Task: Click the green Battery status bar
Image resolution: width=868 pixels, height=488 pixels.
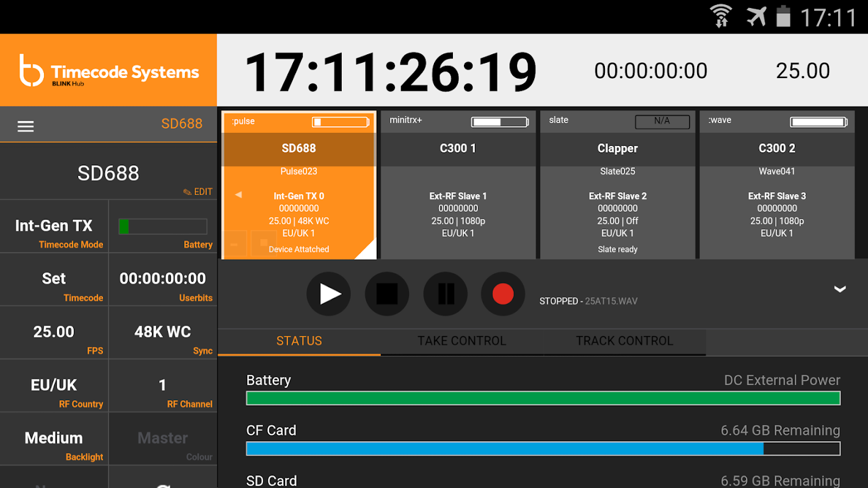Action: click(543, 398)
